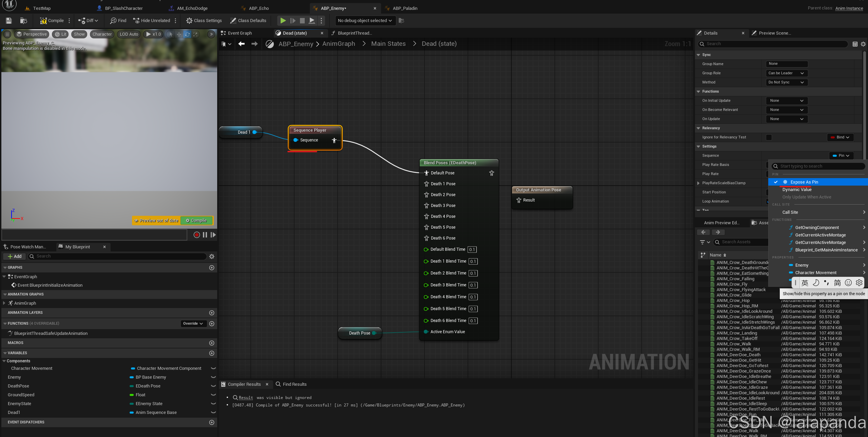Screen dimensions: 868x437
Task: Click the record button under viewport
Action: click(x=196, y=235)
